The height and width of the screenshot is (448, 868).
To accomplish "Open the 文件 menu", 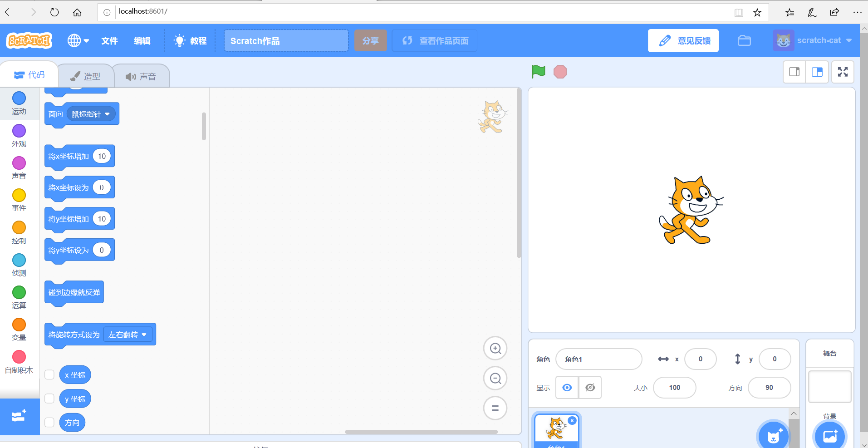I will click(109, 40).
